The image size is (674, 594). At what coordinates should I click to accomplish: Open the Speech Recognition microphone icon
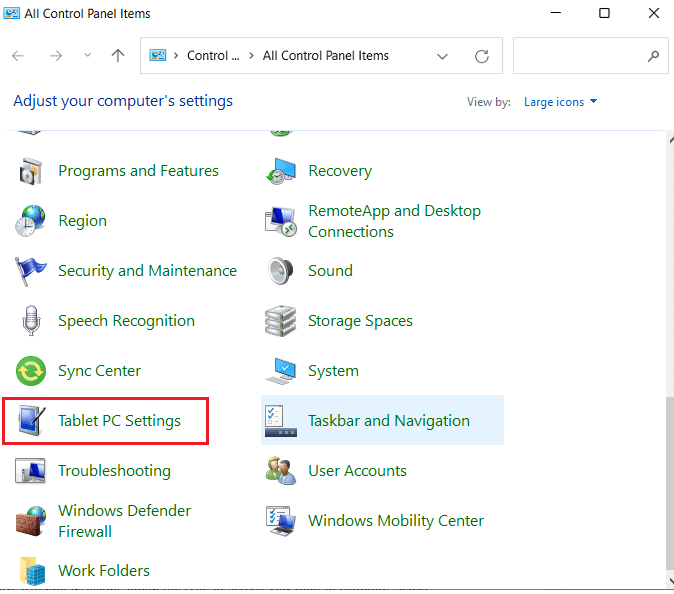[32, 321]
